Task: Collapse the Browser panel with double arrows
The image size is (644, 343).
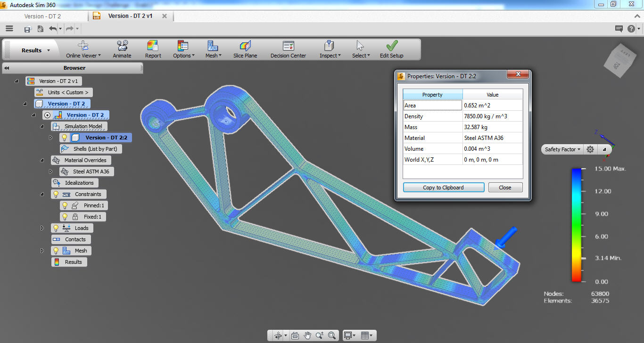Action: tap(7, 68)
